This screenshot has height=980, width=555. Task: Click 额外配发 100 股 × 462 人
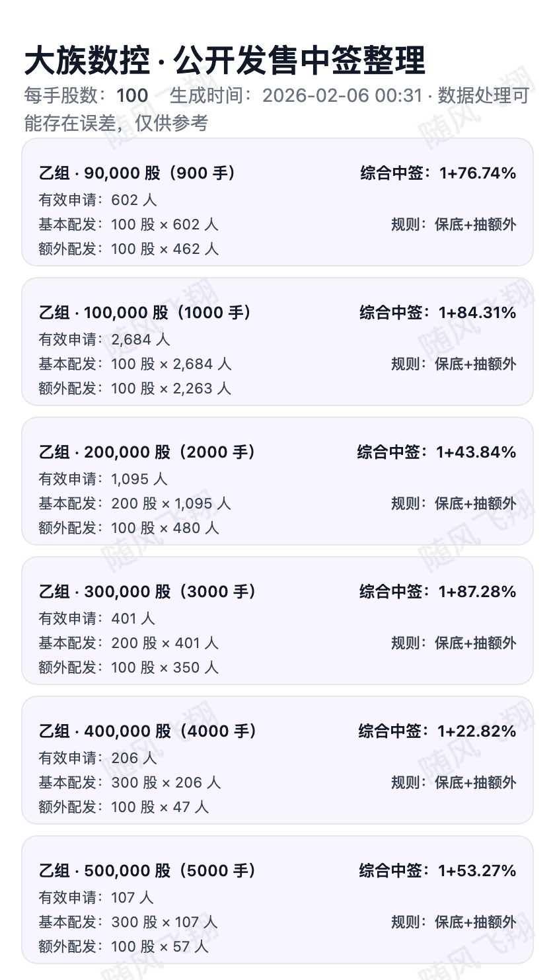pos(128,249)
